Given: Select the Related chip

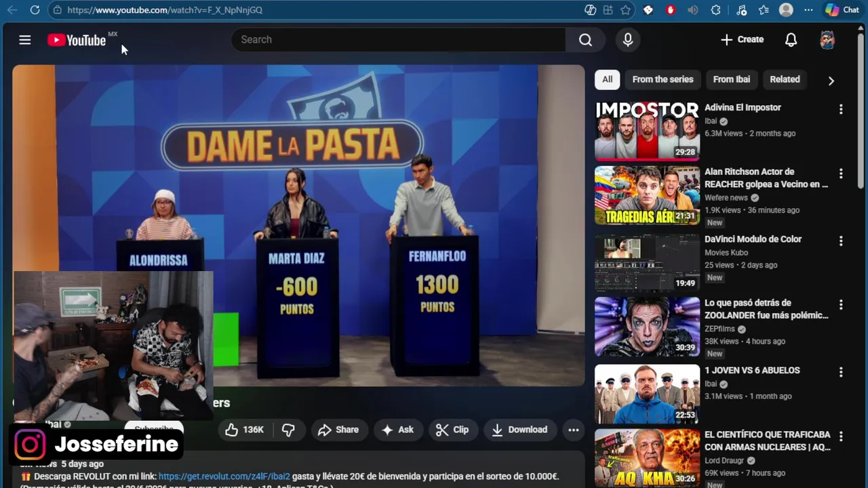Looking at the screenshot, I should (x=785, y=79).
